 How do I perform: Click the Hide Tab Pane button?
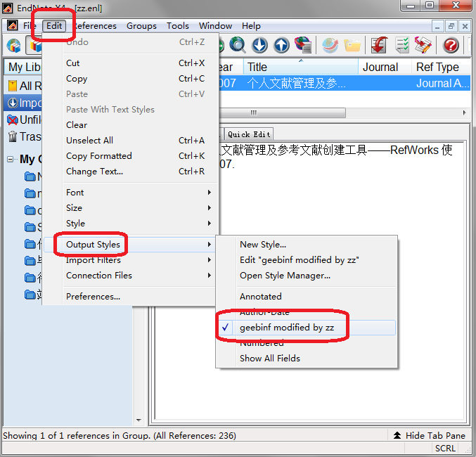tap(429, 435)
